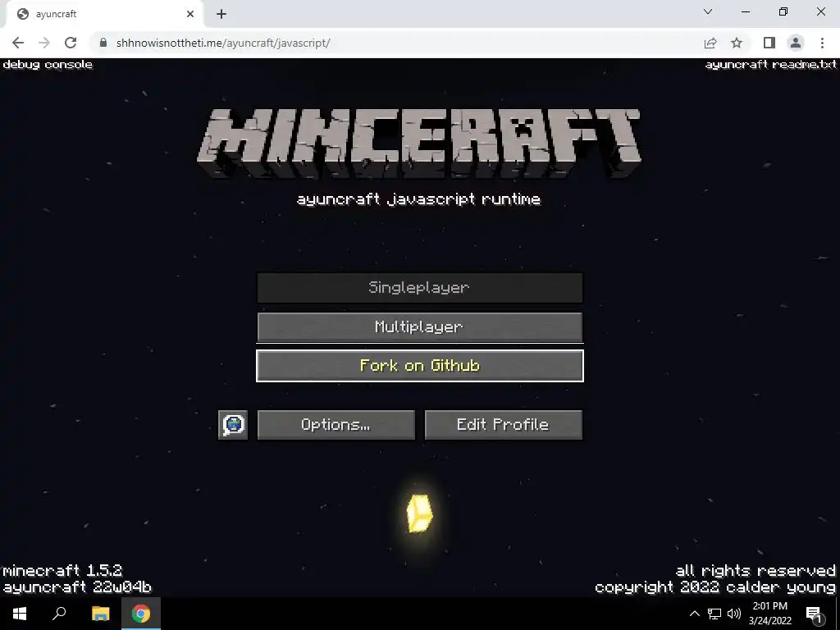Open a new browser tab
The height and width of the screenshot is (630, 840).
(x=221, y=15)
